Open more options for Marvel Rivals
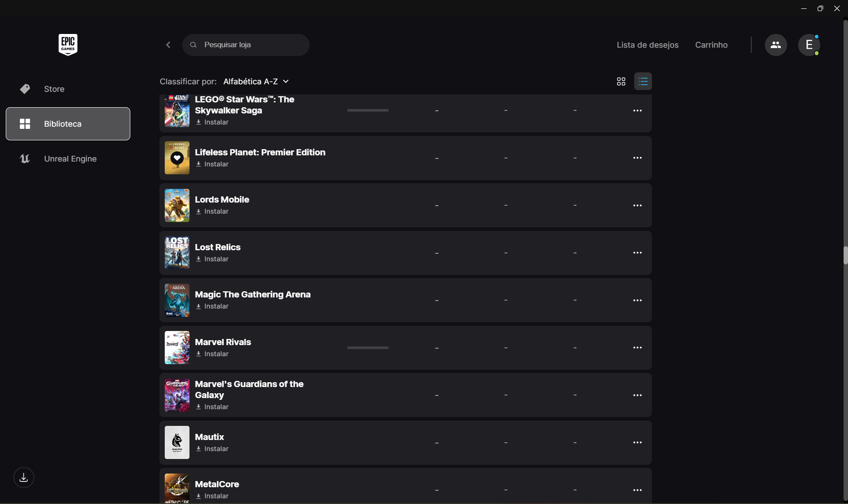Viewport: 848px width, 504px height. point(637,348)
